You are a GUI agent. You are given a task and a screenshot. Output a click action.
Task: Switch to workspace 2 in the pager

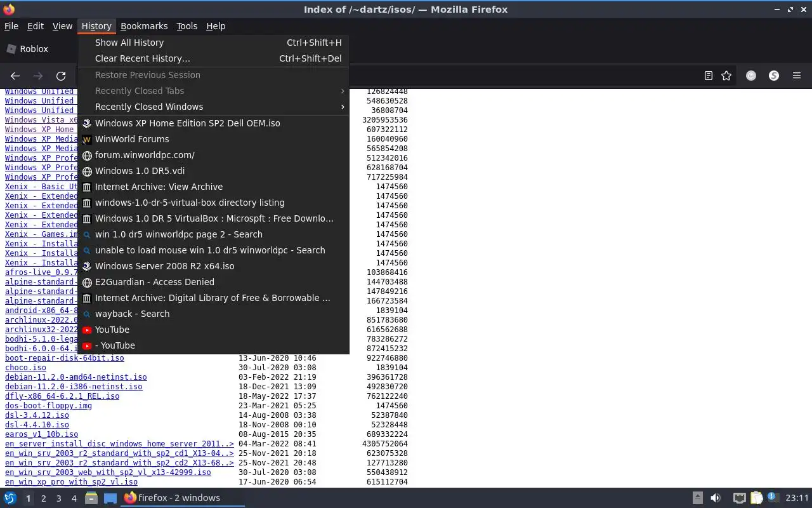coord(43,498)
